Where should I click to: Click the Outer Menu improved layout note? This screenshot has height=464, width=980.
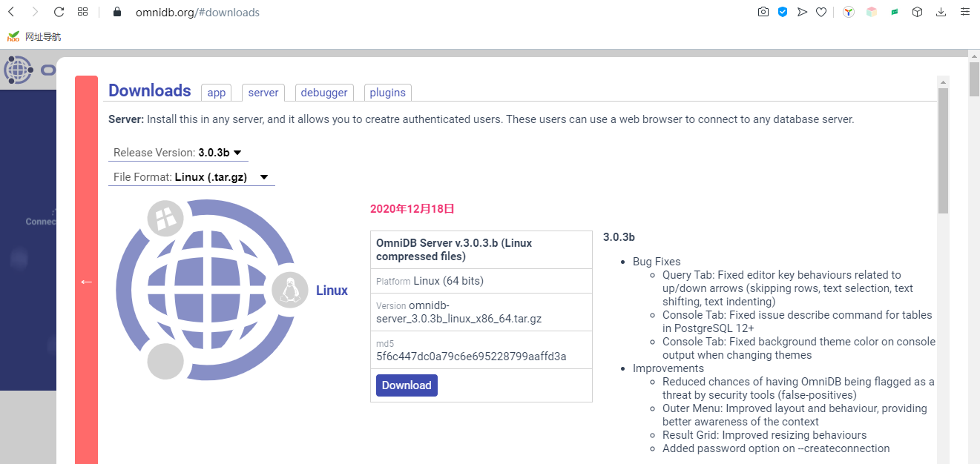point(795,415)
